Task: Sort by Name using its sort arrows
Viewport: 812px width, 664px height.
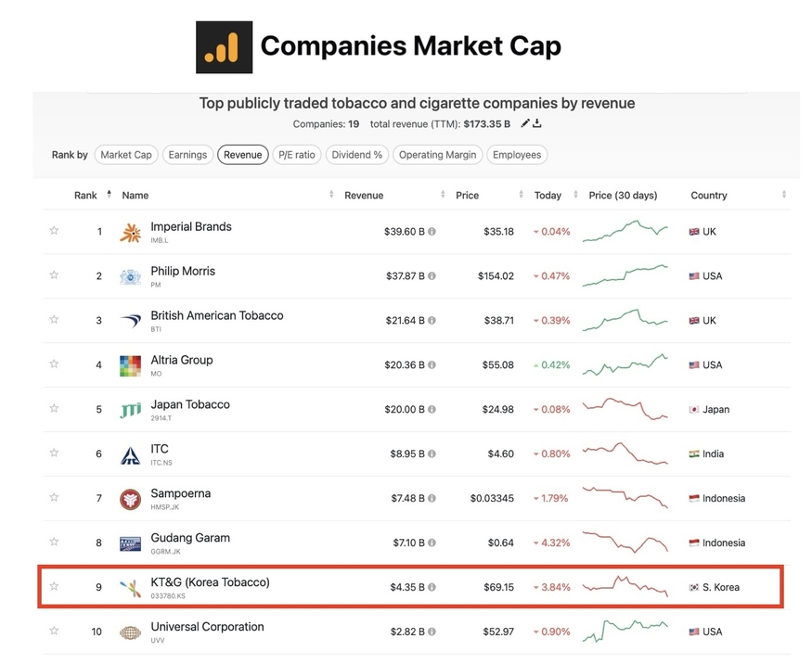Action: tap(331, 194)
